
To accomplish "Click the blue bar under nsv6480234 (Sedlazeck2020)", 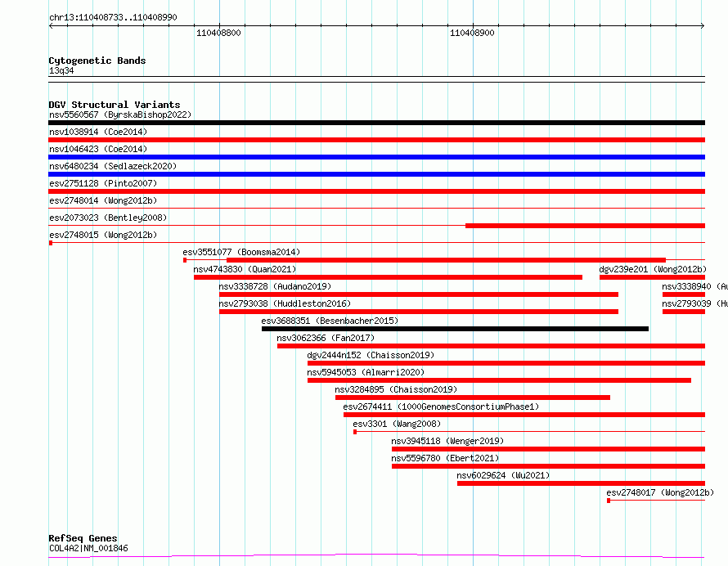I will point(376,174).
